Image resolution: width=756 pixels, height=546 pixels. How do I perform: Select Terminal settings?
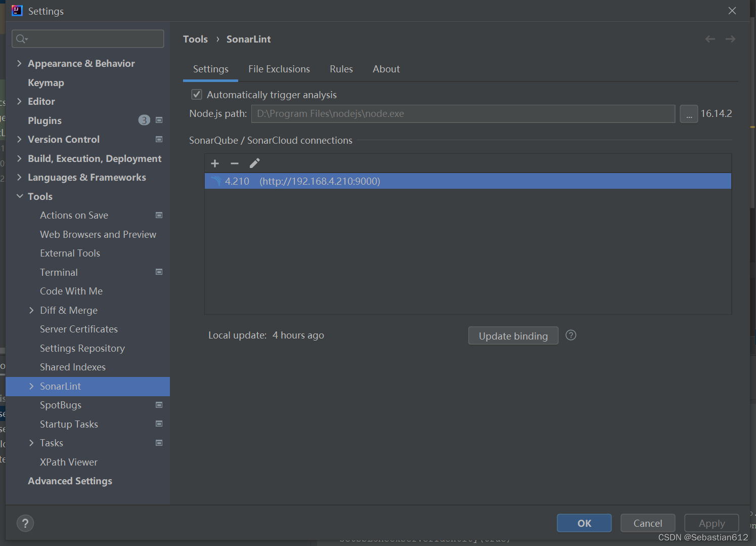59,272
